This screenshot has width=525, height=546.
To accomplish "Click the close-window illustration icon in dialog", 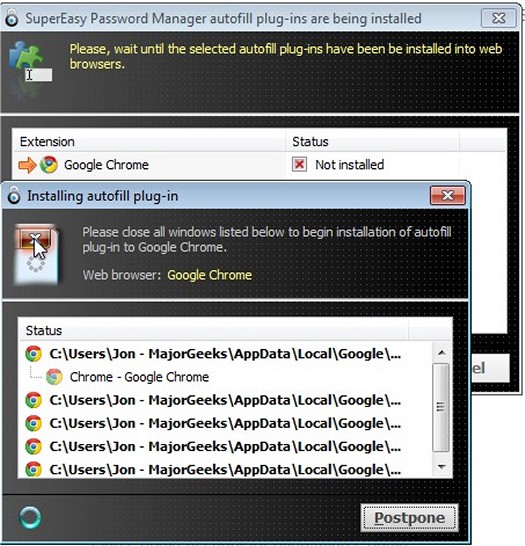I will pos(36,255).
